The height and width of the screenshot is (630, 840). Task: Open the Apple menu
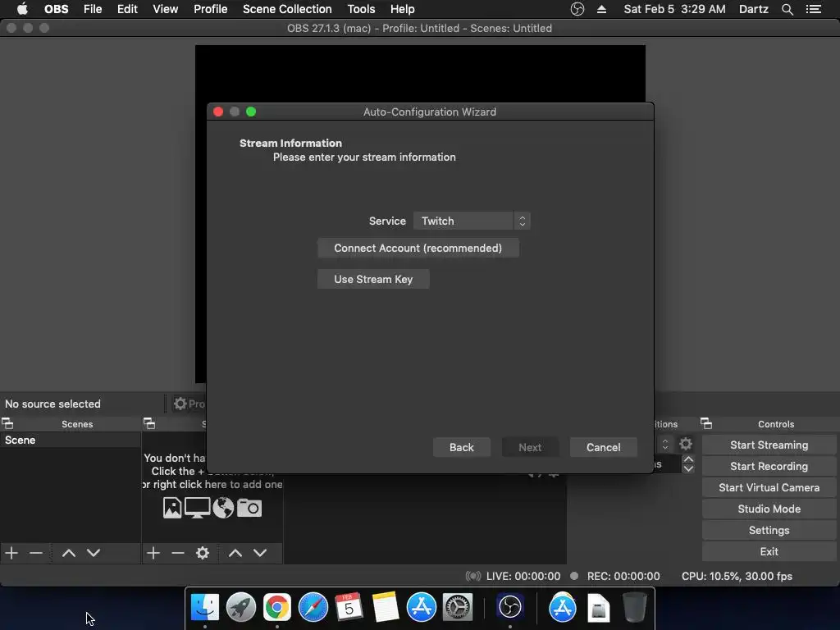point(22,9)
